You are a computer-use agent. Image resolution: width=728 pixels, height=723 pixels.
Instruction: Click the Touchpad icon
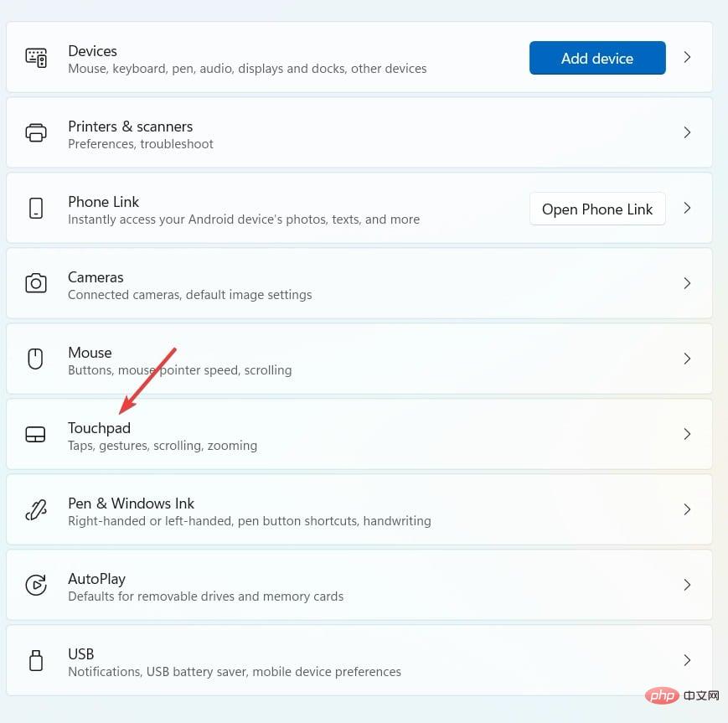pyautogui.click(x=34, y=434)
